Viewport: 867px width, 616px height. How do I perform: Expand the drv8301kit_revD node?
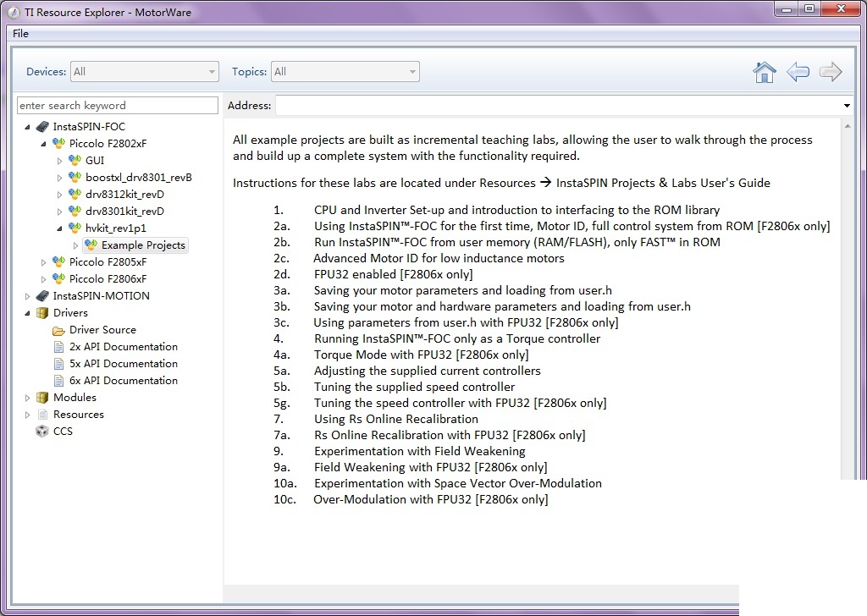coord(60,212)
